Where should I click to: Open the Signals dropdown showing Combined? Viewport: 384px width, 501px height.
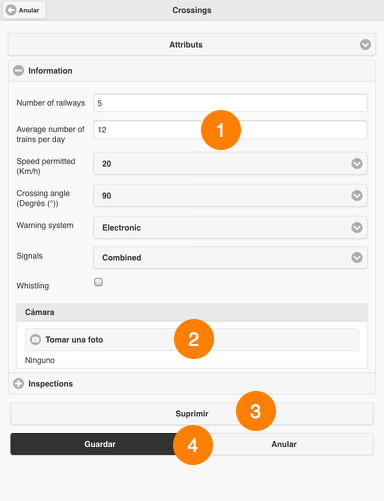point(230,258)
